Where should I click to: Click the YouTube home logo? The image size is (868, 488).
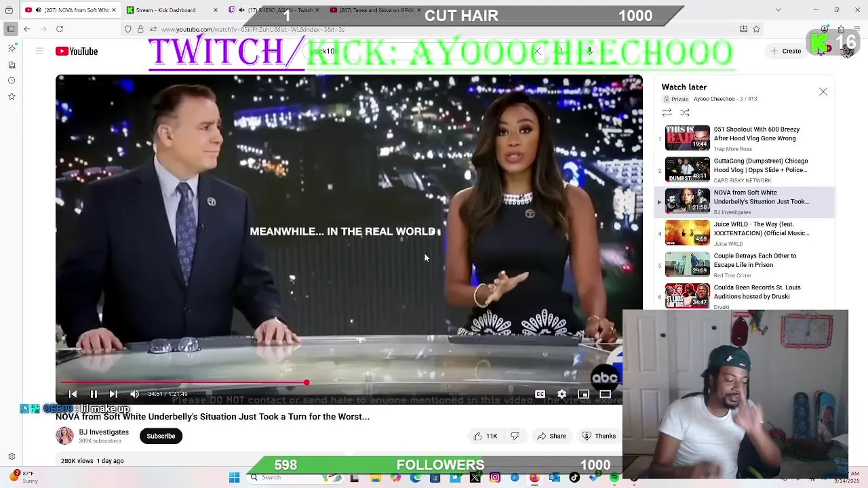(77, 52)
